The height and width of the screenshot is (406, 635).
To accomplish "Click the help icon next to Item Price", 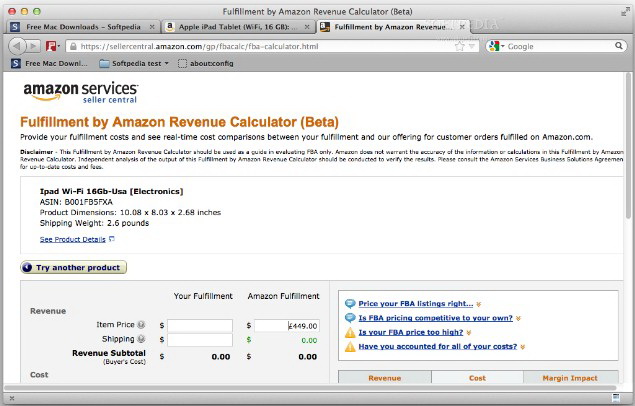I will pyautogui.click(x=141, y=325).
